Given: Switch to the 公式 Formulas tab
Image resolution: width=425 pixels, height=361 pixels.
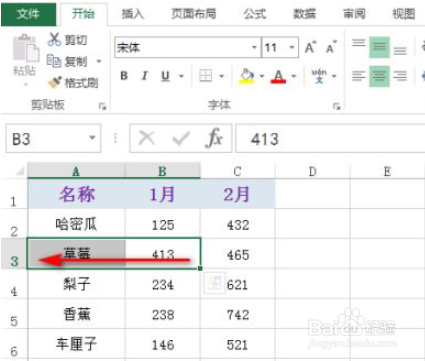Looking at the screenshot, I should coord(255,14).
